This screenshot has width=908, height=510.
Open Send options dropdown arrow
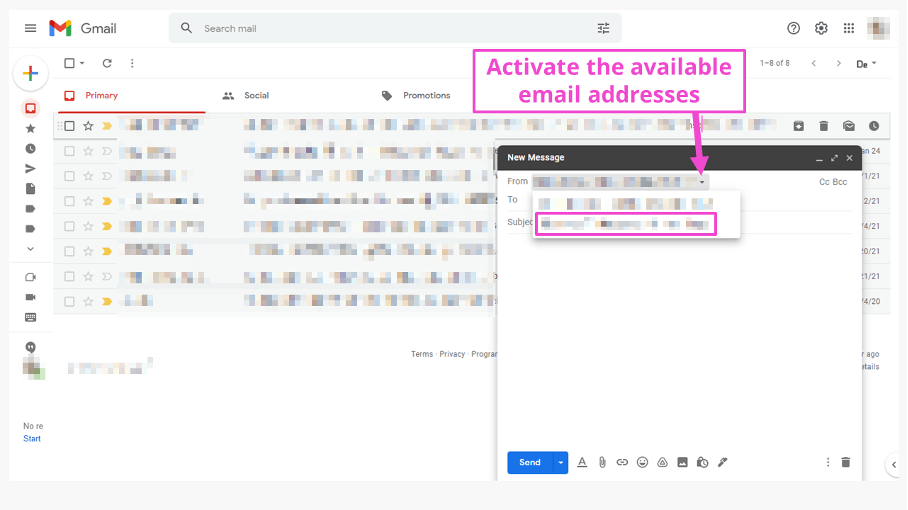[561, 463]
